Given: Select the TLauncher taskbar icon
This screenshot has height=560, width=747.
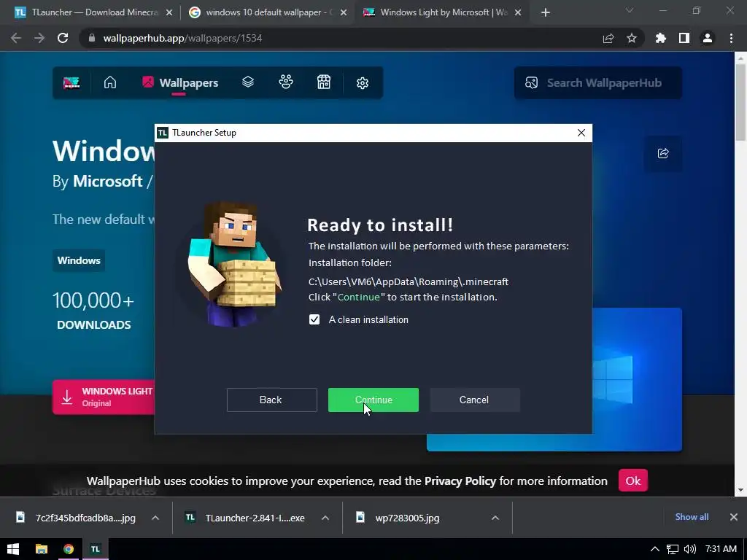Looking at the screenshot, I should click(96, 549).
